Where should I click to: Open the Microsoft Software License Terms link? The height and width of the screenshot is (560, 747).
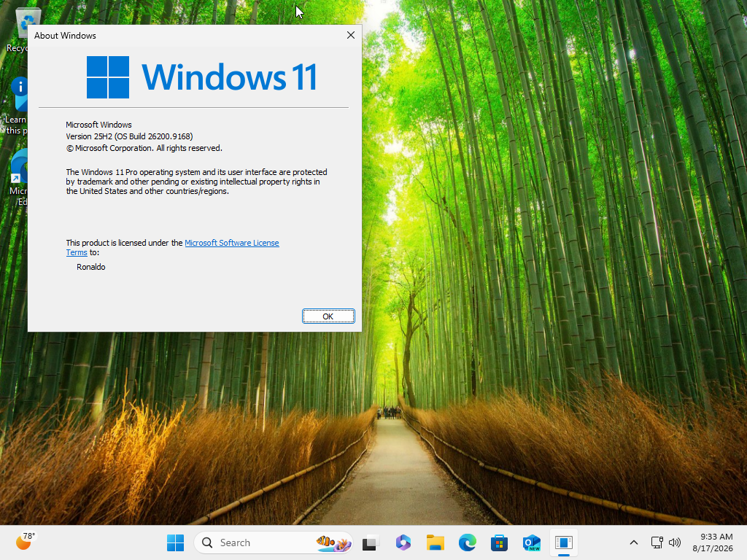(231, 243)
